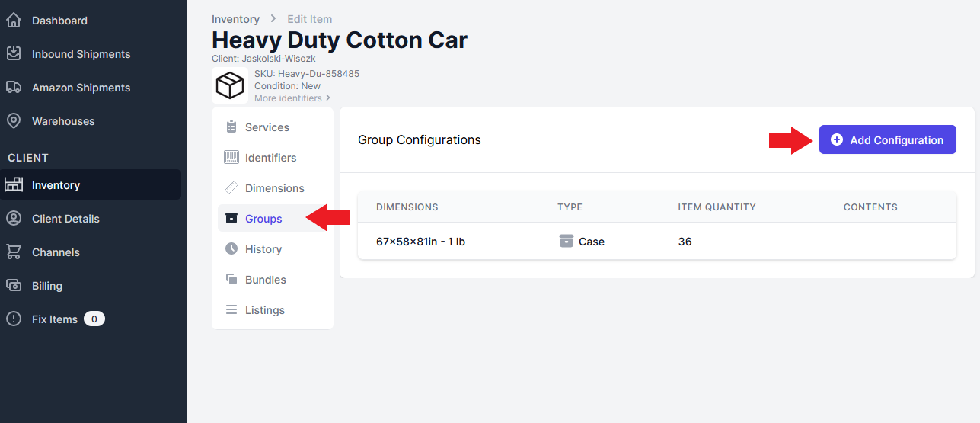The width and height of the screenshot is (980, 423).
Task: Click the Fix Items alert icon
Action: click(14, 319)
